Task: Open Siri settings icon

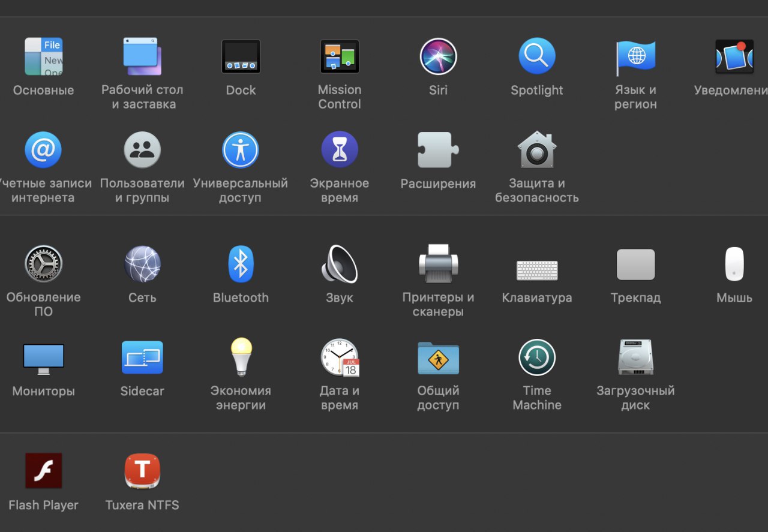Action: pos(438,57)
